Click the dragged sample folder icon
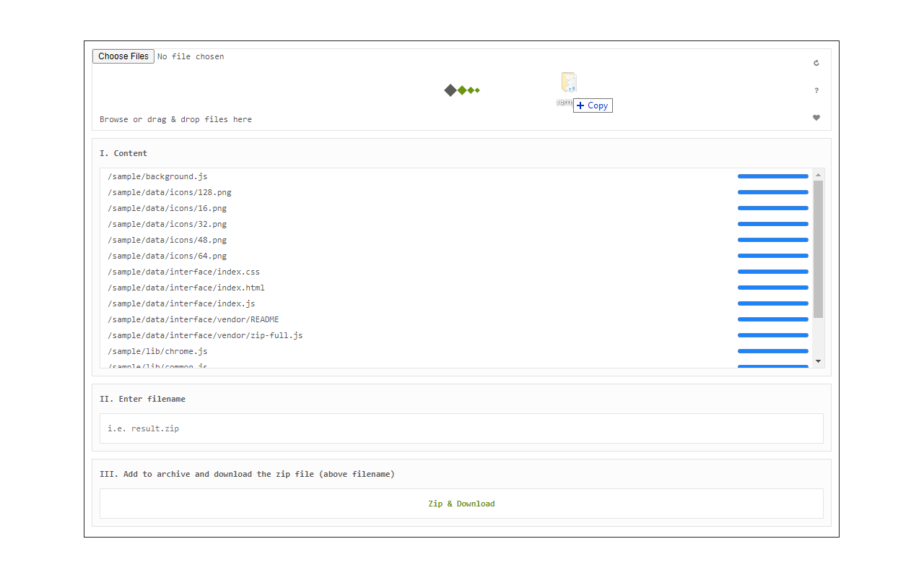924x578 pixels. pyautogui.click(x=569, y=83)
